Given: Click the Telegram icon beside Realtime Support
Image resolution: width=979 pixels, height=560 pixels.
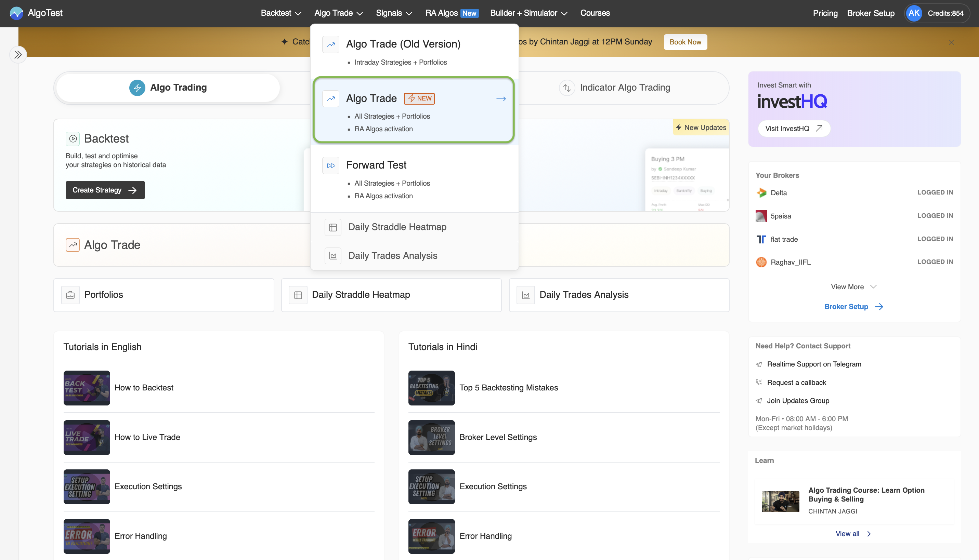Looking at the screenshot, I should click(759, 364).
